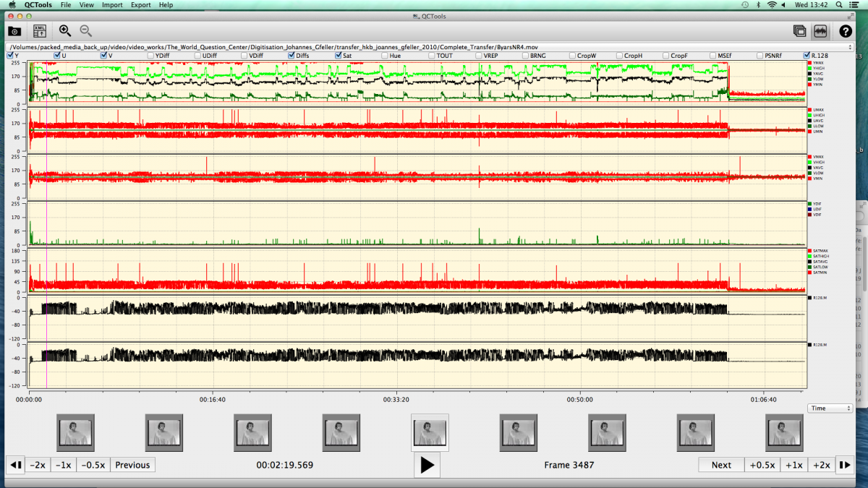The width and height of the screenshot is (868, 488).
Task: Open the help question mark icon
Action: [845, 31]
